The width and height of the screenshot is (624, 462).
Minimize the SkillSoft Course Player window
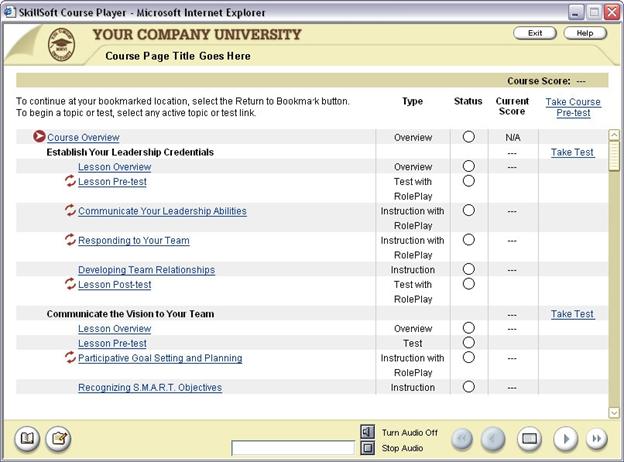click(575, 12)
